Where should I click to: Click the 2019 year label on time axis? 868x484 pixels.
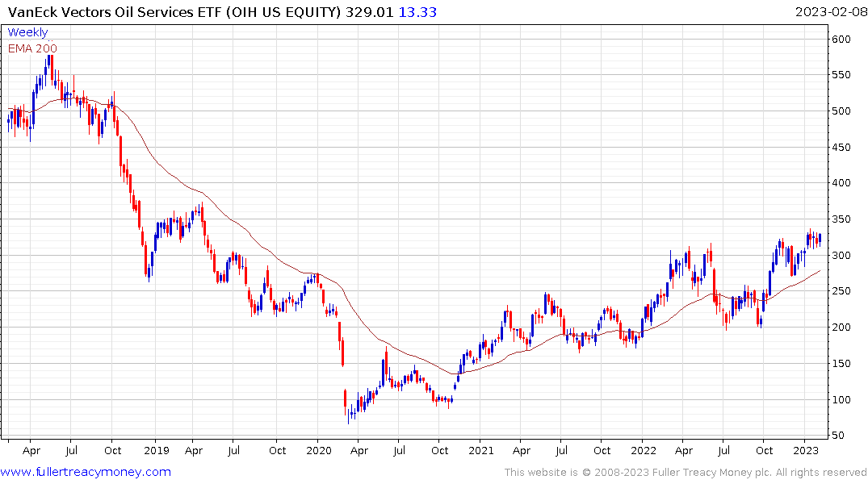pyautogui.click(x=157, y=450)
